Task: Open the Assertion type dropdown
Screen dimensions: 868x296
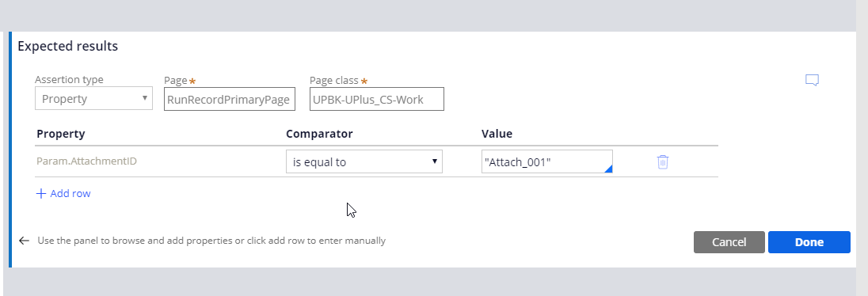Action: [x=93, y=98]
